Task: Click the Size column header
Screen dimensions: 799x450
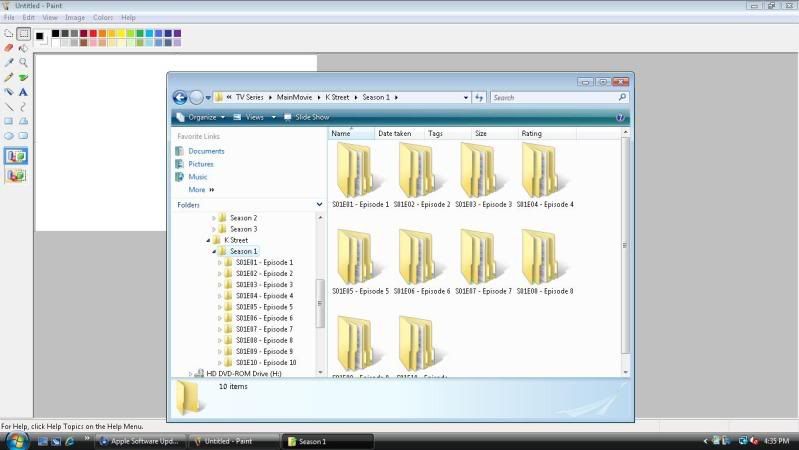Action: click(493, 134)
